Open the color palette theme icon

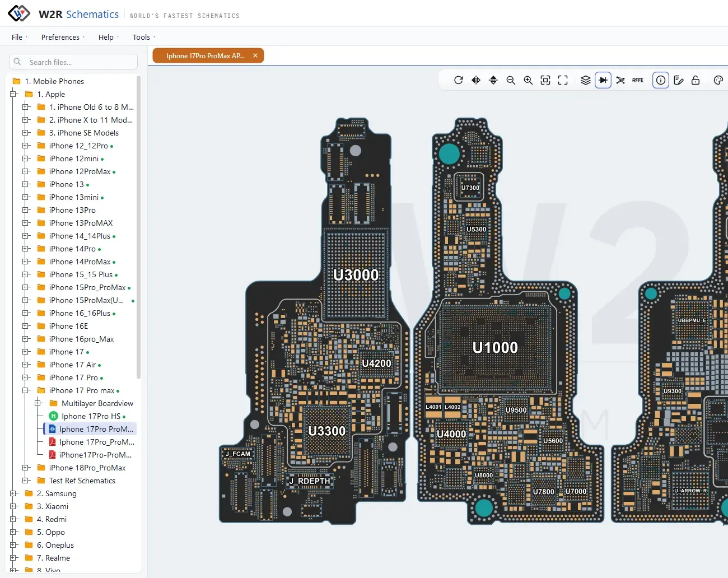(x=718, y=80)
